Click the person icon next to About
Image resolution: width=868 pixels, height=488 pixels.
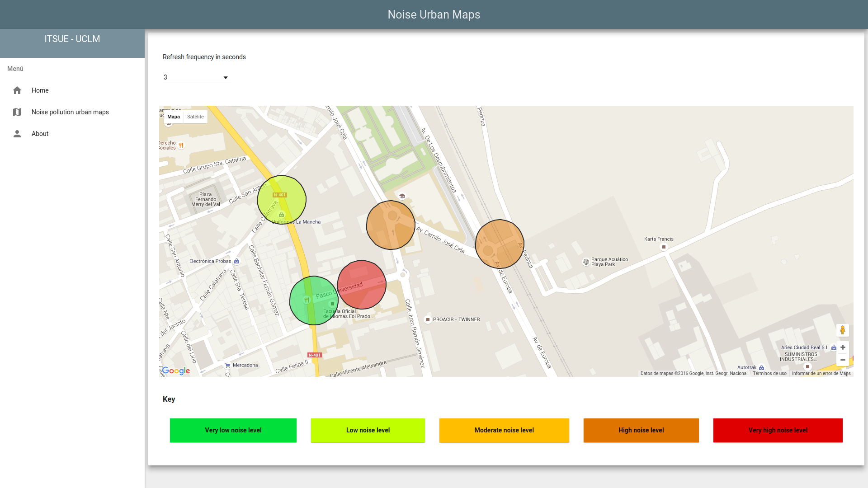[x=17, y=134]
